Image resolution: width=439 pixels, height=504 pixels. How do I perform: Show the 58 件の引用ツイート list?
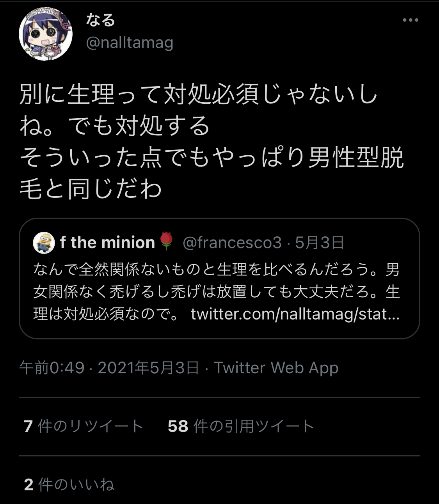pyautogui.click(x=241, y=426)
